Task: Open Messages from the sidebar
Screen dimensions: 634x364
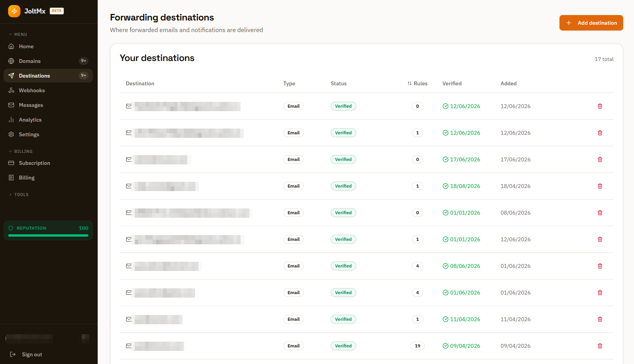Action: coord(48,105)
